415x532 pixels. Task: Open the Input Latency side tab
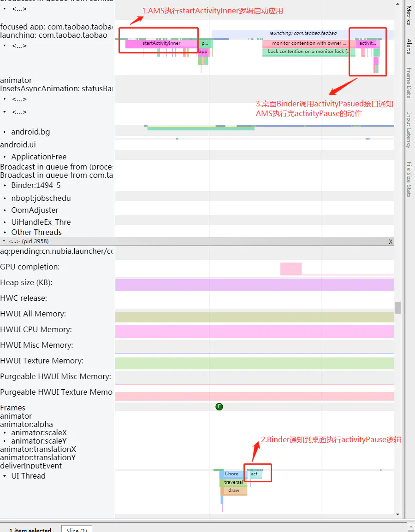409,130
